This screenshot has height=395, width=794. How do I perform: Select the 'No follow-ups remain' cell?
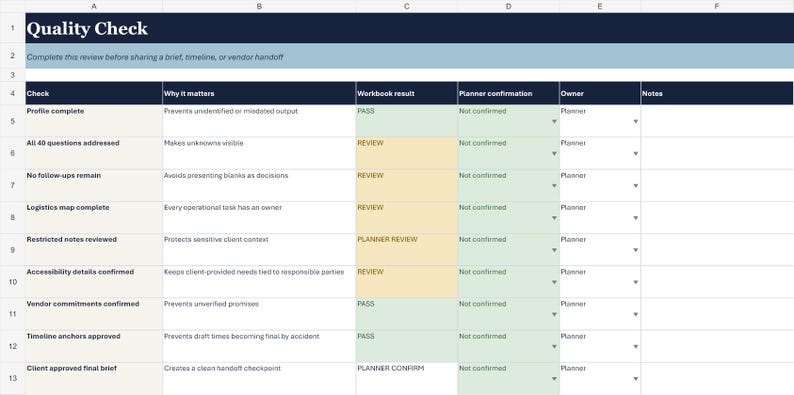(x=94, y=185)
